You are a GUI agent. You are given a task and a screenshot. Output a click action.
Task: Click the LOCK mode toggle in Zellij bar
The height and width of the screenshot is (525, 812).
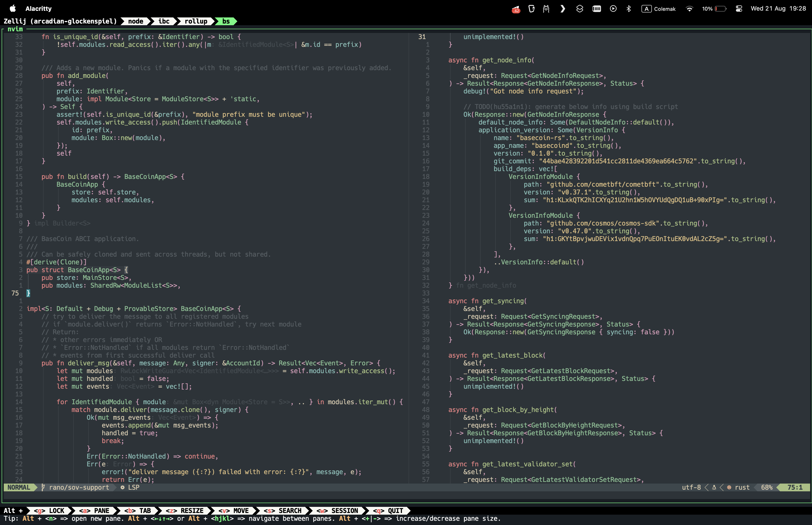coord(49,511)
